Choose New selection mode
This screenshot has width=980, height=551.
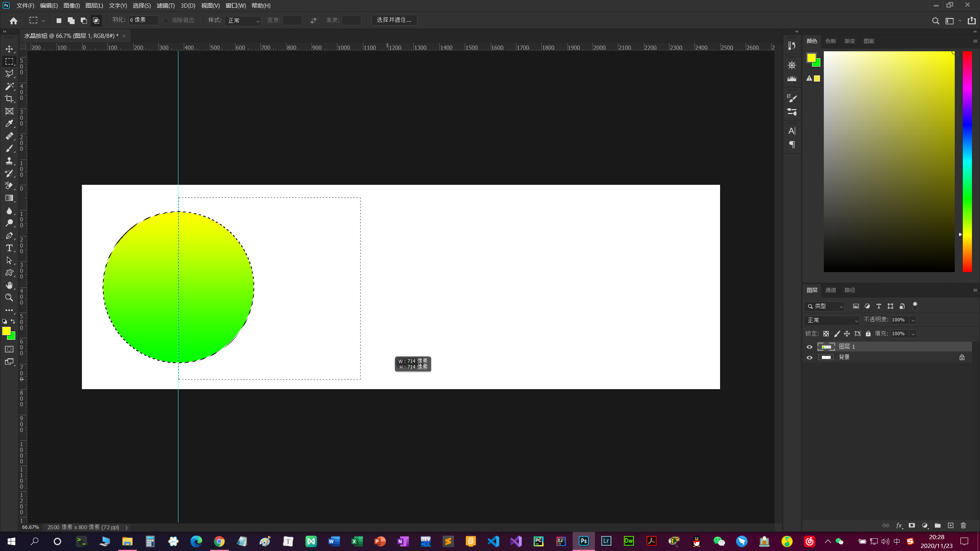59,21
